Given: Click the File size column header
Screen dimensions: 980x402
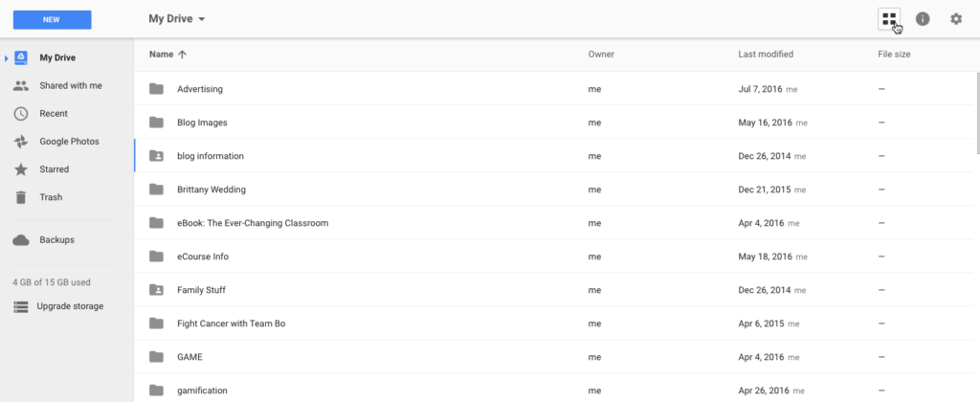Looking at the screenshot, I should click(894, 55).
